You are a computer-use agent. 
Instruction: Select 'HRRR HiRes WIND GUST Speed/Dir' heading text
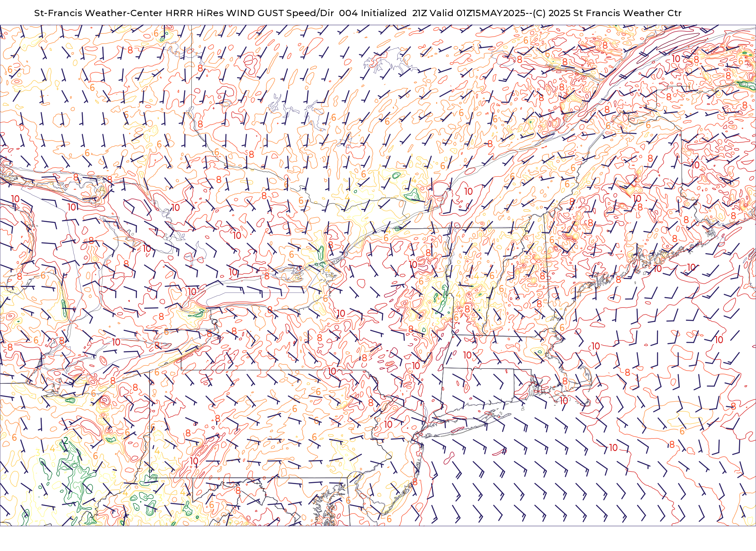250,13
